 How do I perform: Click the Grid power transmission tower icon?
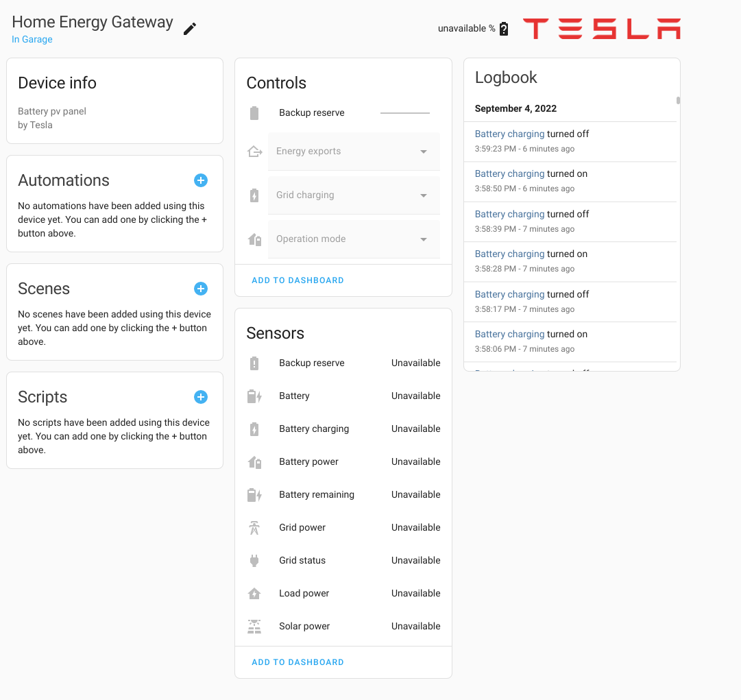254,527
